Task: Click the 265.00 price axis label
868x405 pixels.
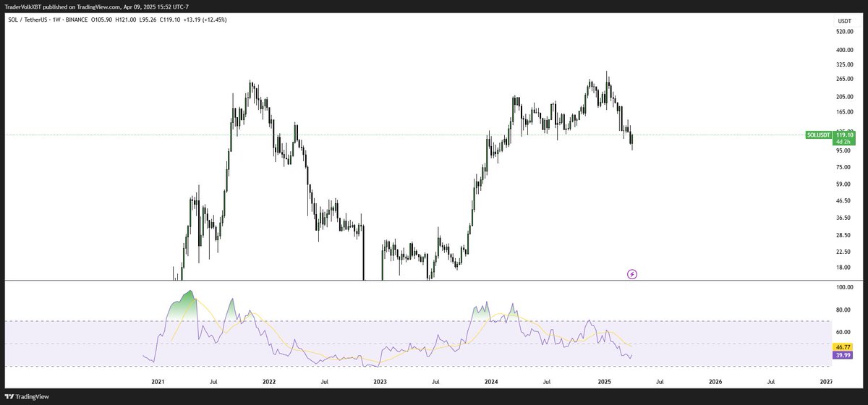Action: tap(845, 79)
